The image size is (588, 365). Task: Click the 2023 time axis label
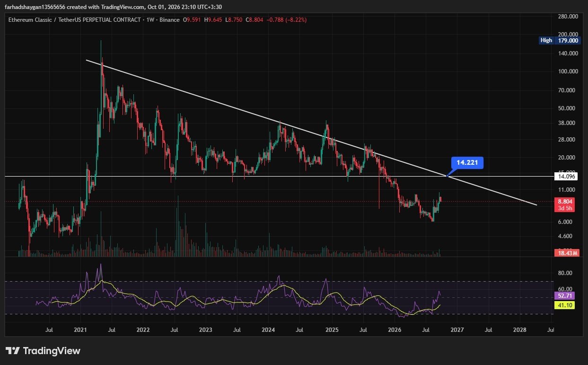(205, 329)
